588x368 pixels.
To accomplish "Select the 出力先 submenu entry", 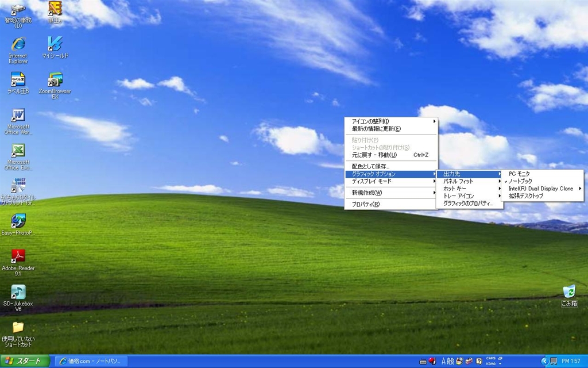I will pyautogui.click(x=470, y=174).
